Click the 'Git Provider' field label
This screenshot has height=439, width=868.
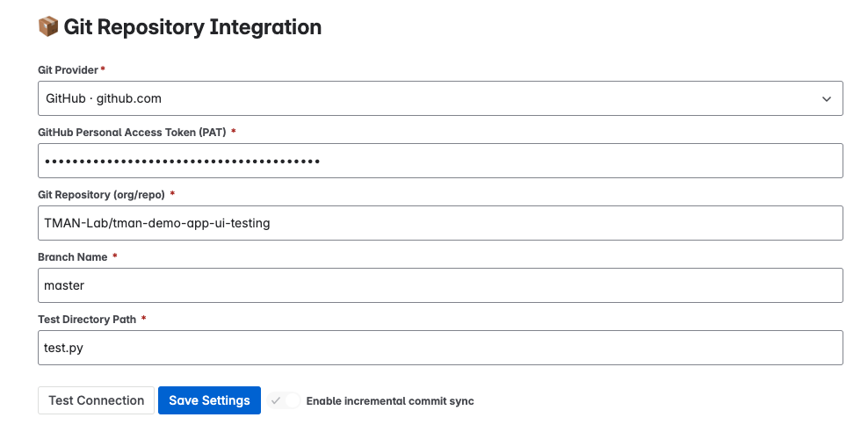point(69,70)
